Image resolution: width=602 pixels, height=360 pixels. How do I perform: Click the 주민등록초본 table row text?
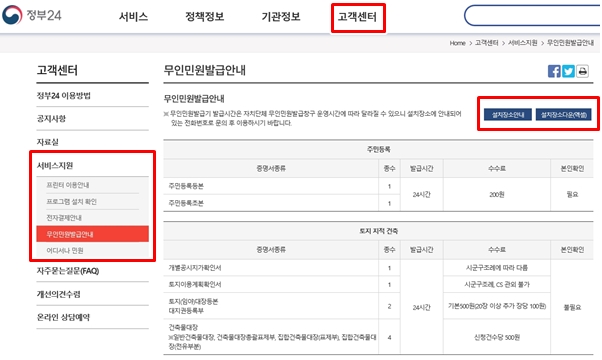186,203
